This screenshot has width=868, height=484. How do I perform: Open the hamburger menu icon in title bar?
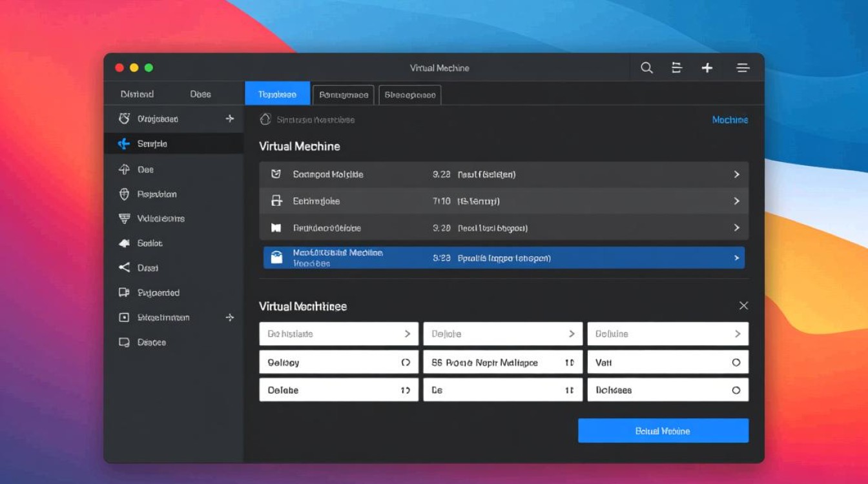[x=743, y=68]
